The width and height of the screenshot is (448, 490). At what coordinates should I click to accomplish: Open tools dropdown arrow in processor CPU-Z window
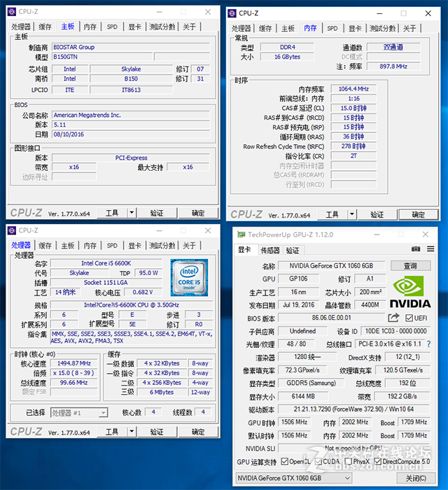point(132,432)
